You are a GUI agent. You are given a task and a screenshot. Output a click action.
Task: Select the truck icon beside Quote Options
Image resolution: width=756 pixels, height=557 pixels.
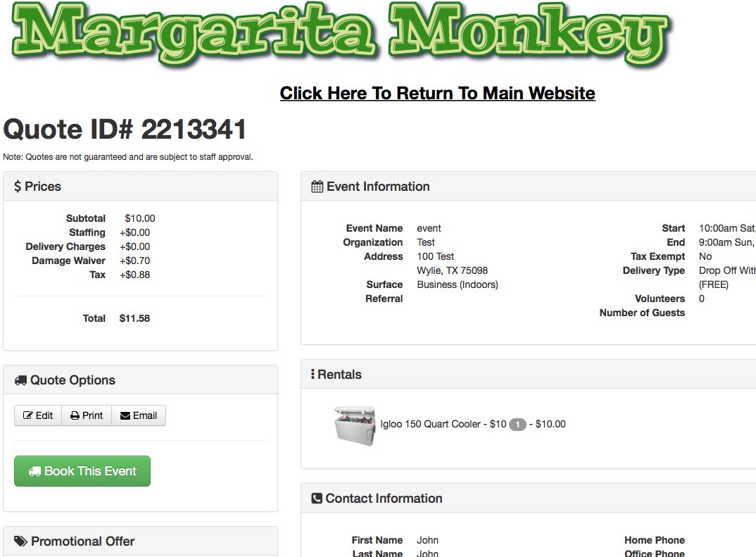click(20, 380)
